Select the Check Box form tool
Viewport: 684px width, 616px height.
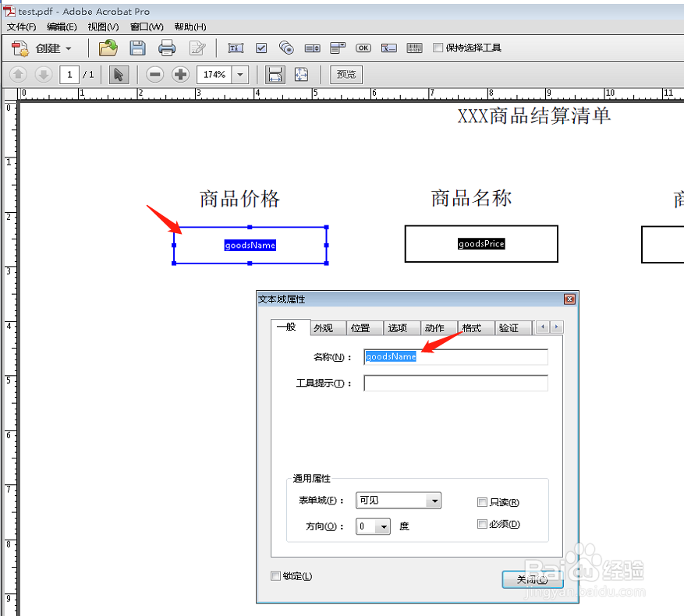click(x=261, y=48)
